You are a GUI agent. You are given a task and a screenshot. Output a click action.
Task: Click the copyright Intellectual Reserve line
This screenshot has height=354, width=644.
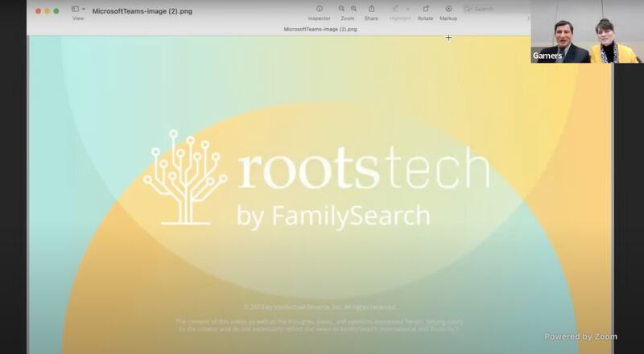tap(320, 307)
